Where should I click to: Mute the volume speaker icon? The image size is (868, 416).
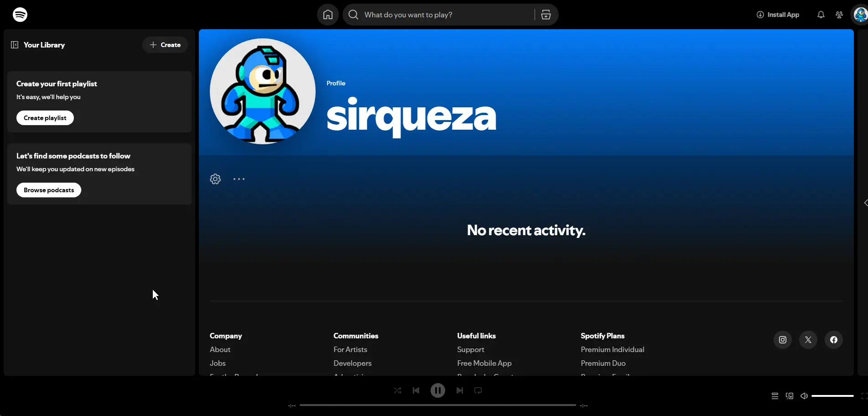coord(804,396)
